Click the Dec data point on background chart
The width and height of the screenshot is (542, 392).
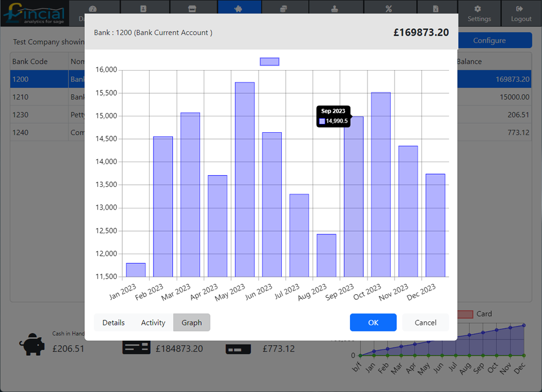524,325
